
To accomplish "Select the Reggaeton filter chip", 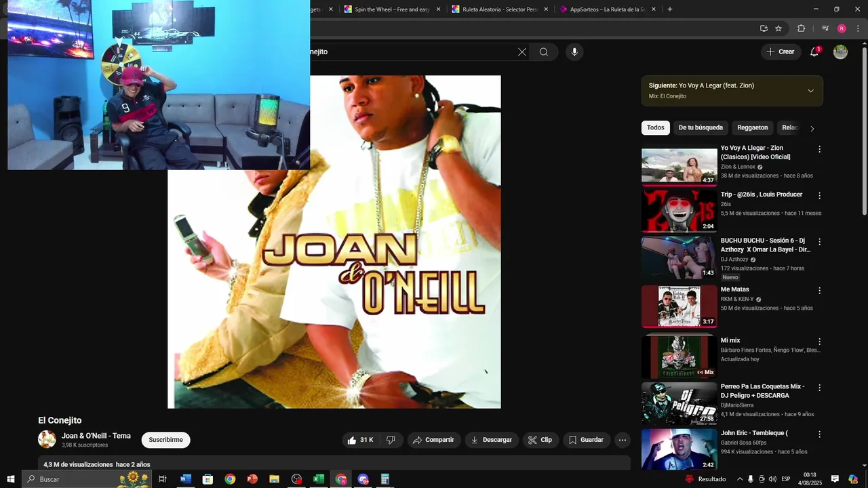I will pos(753,127).
